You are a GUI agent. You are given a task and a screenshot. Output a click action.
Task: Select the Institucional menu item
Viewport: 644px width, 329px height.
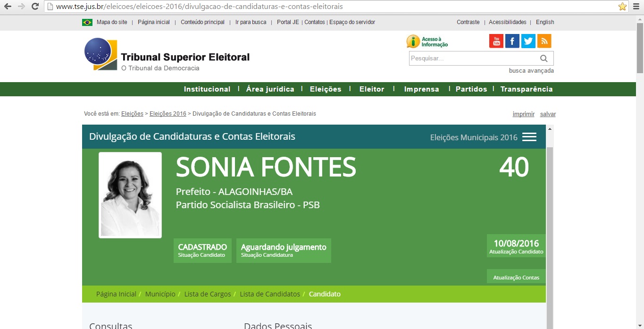coord(207,89)
